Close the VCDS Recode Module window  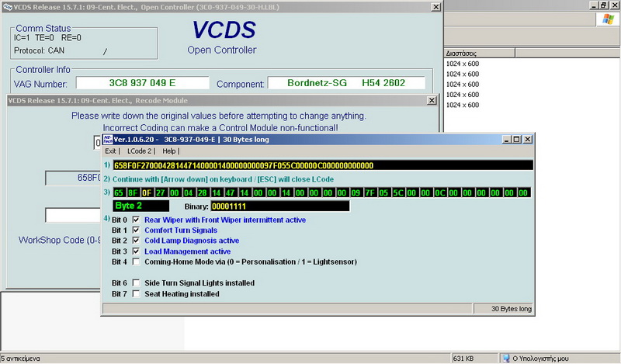point(432,101)
